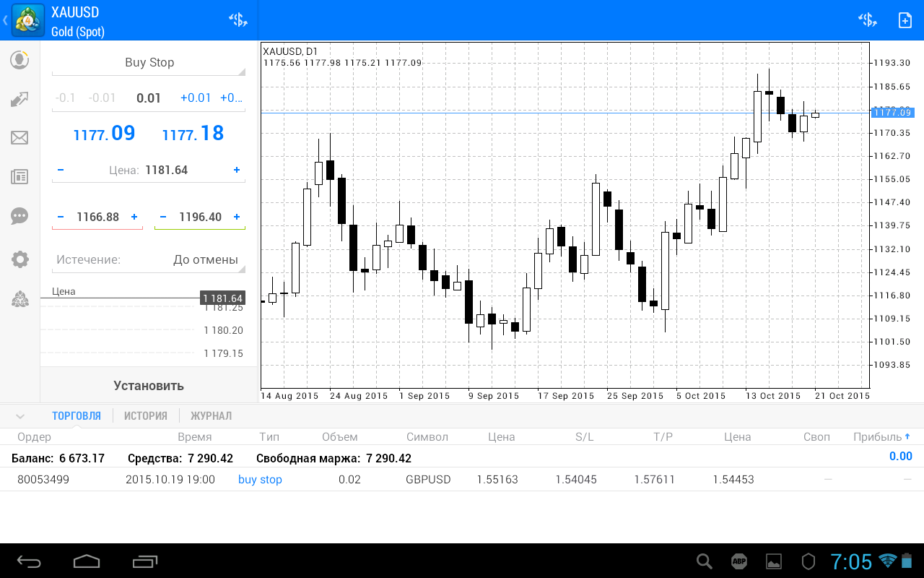This screenshot has height=578, width=924.
Task: Open symbol selector icon beside XAUUSD title
Action: 238,20
